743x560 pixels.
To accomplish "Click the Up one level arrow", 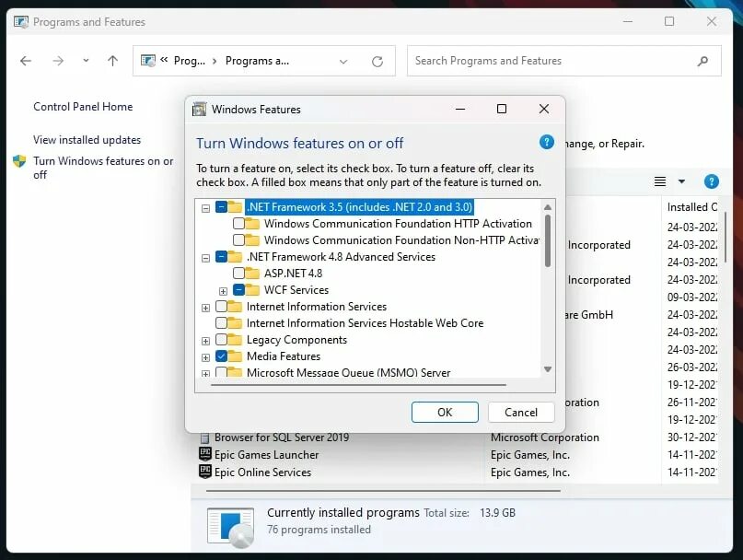I will 112,61.
